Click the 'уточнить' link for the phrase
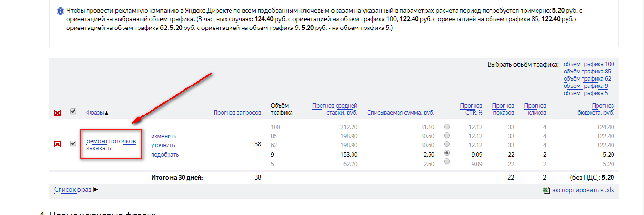This screenshot has width=644, height=215. coord(163,145)
